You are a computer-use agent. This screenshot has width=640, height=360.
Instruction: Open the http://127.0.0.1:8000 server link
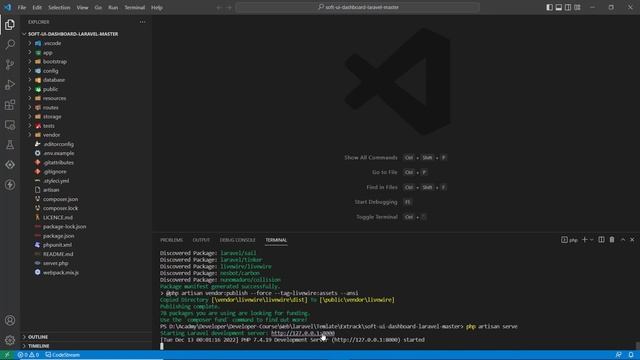coord(302,333)
